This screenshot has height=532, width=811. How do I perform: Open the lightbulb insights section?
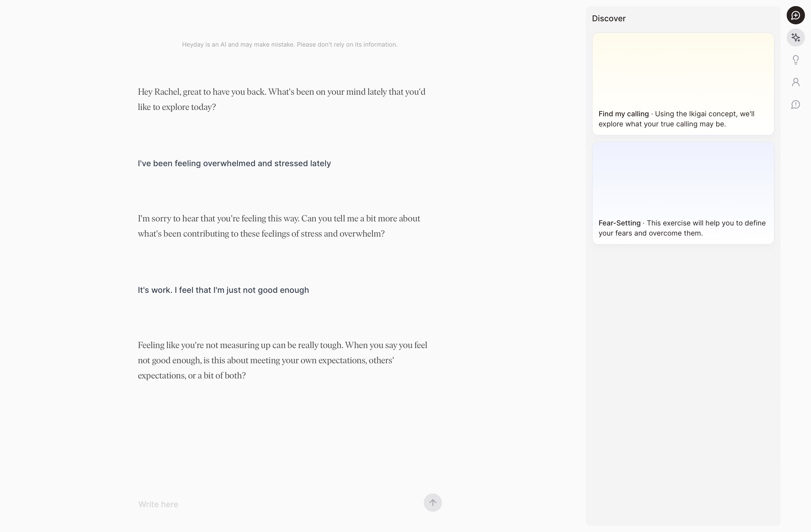pos(795,60)
